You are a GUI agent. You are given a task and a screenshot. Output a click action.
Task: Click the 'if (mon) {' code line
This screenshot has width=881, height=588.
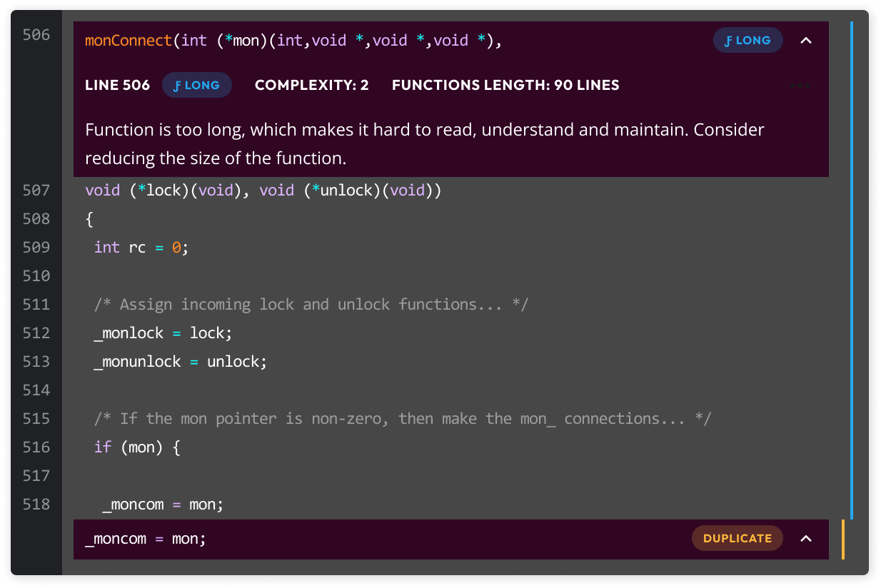[137, 447]
